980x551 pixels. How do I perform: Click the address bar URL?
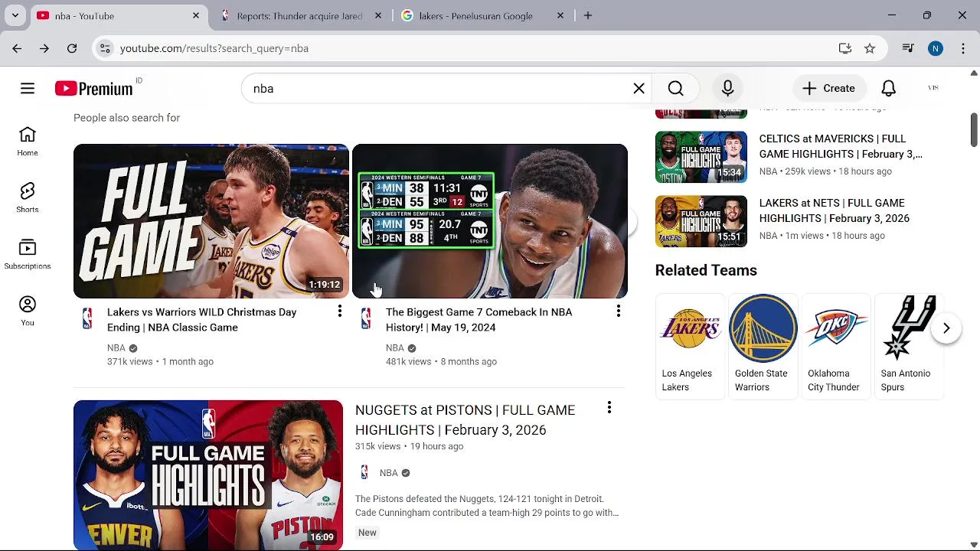(x=214, y=48)
